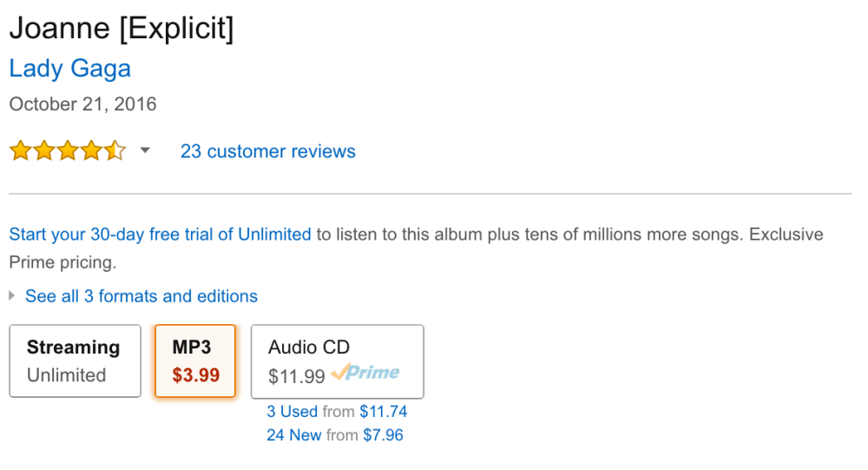This screenshot has height=470, width=868.
Task: Expand the star rating dropdown arrow
Action: pos(145,150)
